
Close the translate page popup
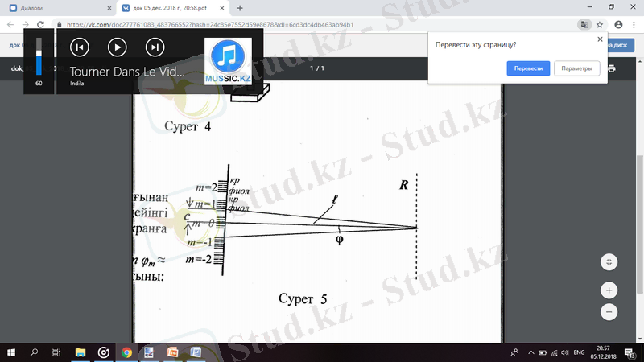click(x=600, y=39)
